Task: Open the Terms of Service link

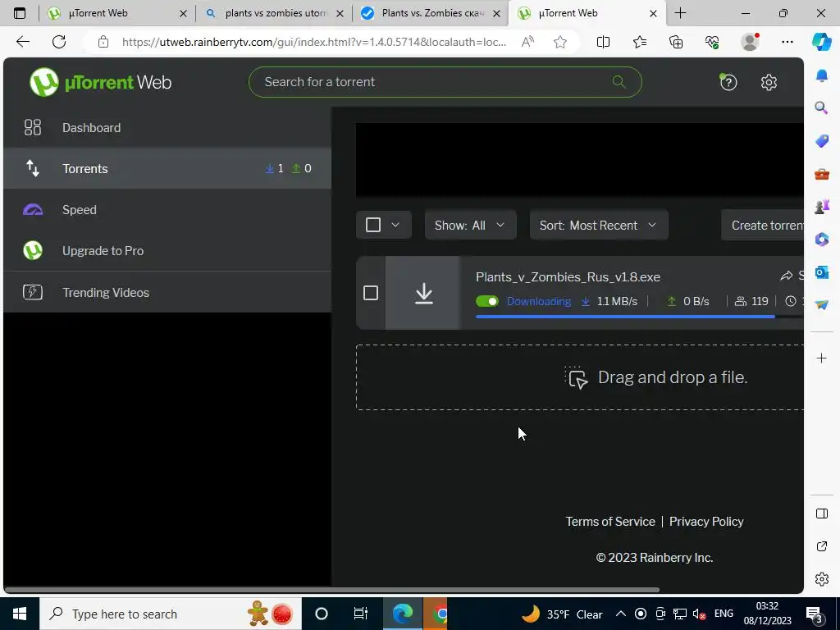Action: (x=610, y=521)
